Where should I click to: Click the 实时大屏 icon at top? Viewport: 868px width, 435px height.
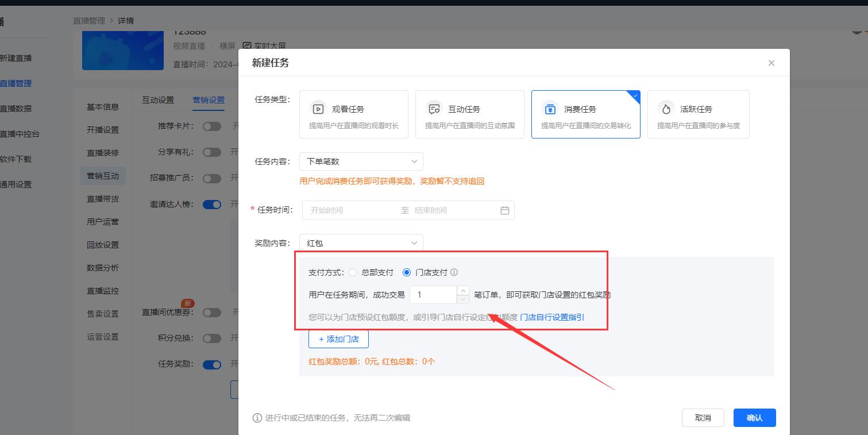tap(247, 45)
